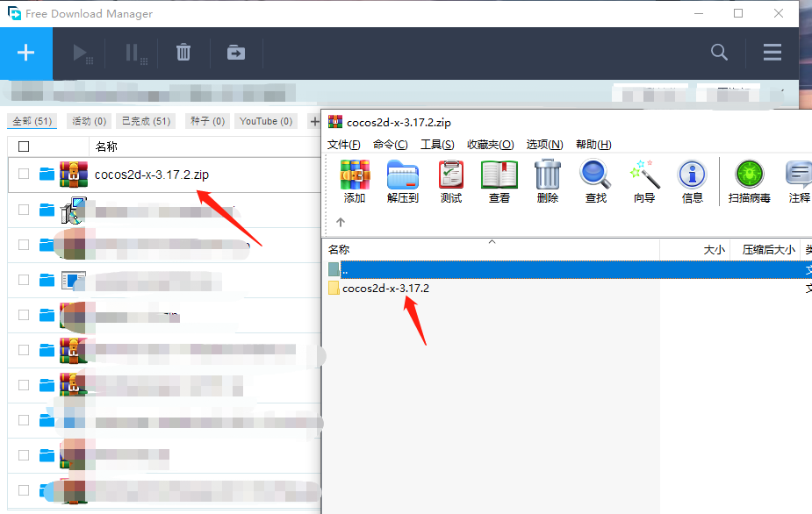Tick the checkbox for cocos2d-x-3.17.2.zip
Screen dimensions: 812x514
pyautogui.click(x=24, y=174)
